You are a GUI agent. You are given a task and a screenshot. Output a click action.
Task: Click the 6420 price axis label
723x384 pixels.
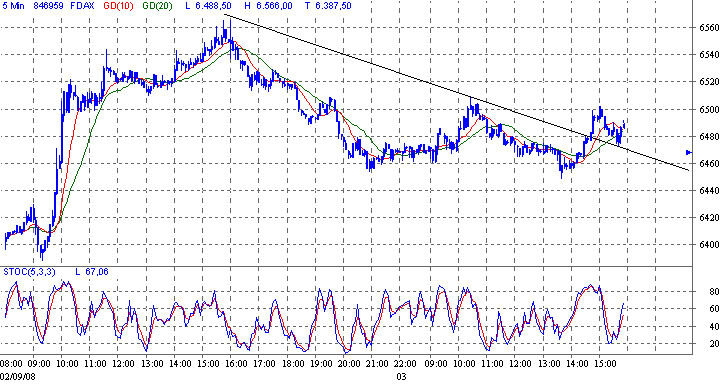[x=709, y=218]
